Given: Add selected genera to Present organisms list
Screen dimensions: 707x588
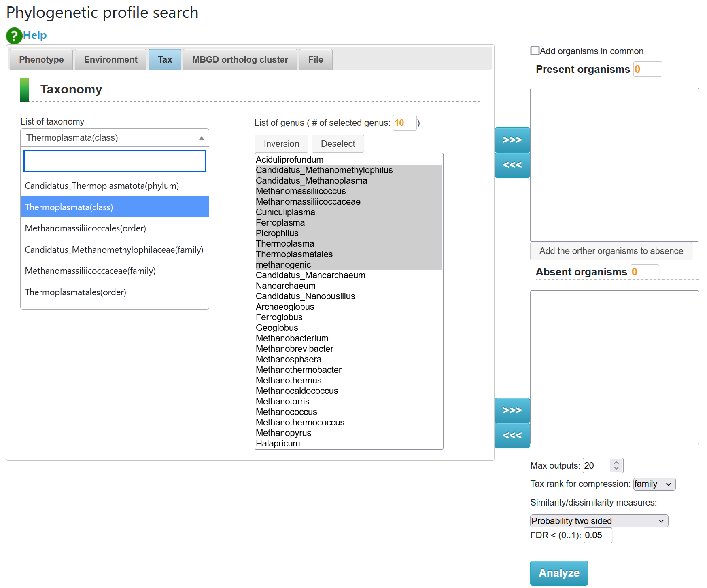Looking at the screenshot, I should point(512,140).
